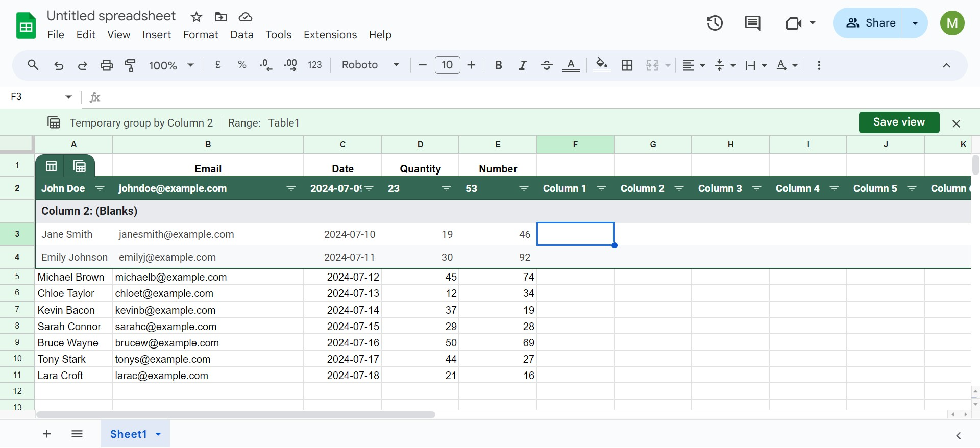The width and height of the screenshot is (980, 448).
Task: Click the move to folder icon
Action: click(x=221, y=17)
